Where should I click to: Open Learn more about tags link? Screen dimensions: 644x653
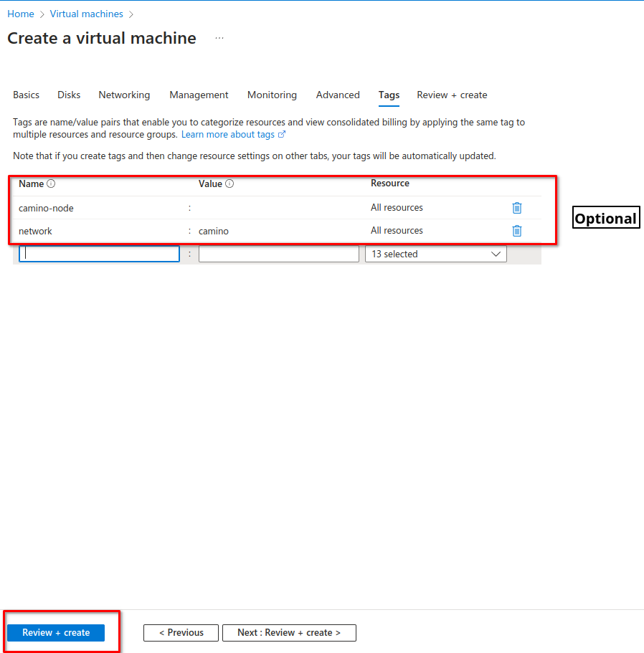click(228, 135)
